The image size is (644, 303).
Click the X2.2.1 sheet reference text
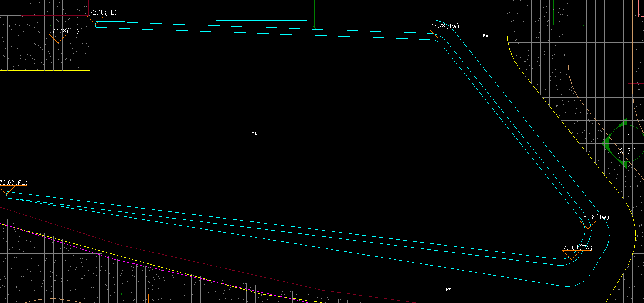click(x=627, y=151)
